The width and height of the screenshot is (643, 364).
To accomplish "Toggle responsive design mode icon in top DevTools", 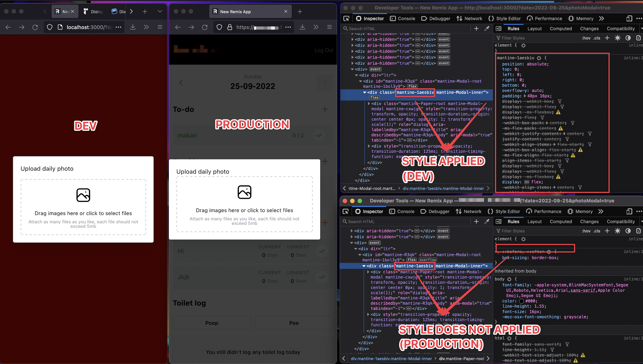I will coord(629,18).
